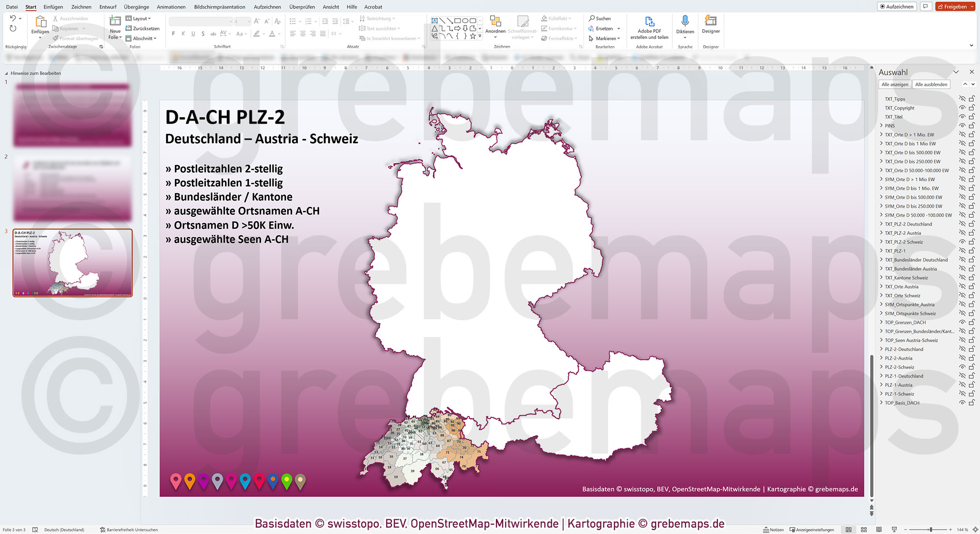
Task: Switch to the Überprüfen ribbon tab
Action: coord(301,7)
